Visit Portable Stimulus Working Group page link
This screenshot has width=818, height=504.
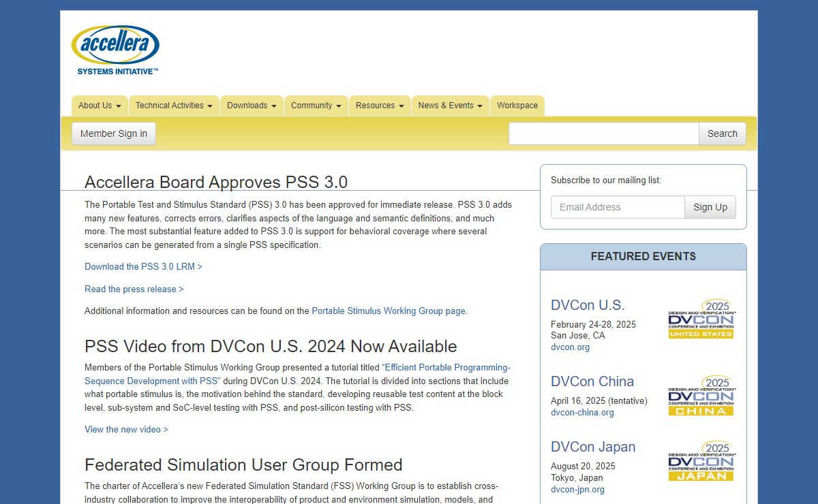[x=389, y=311]
